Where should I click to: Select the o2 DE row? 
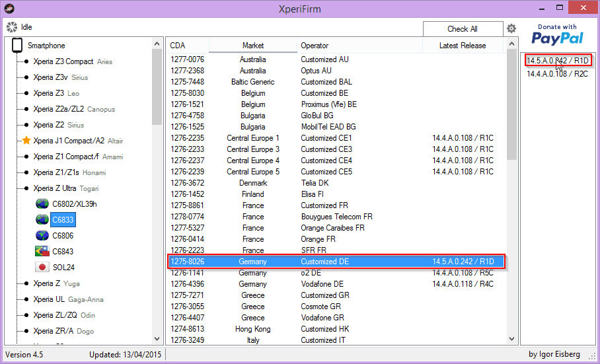[x=336, y=273]
